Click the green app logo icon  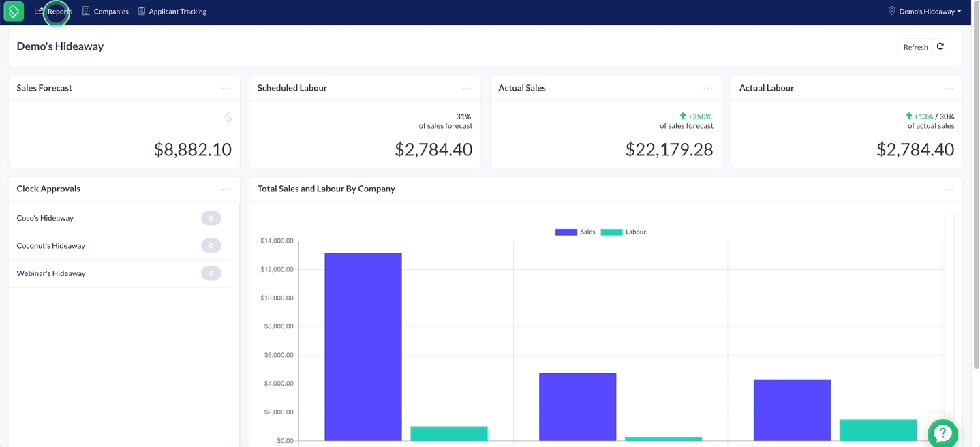pos(14,11)
